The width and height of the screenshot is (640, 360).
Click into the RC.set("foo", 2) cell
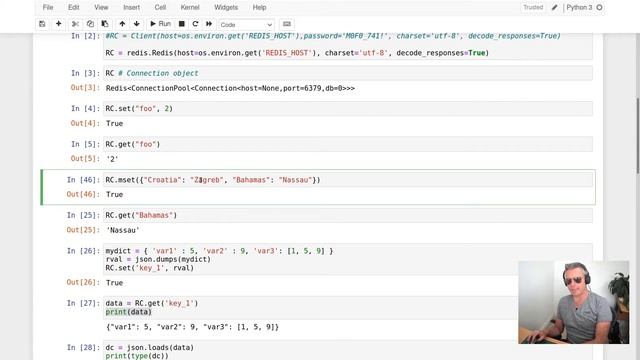(348, 109)
